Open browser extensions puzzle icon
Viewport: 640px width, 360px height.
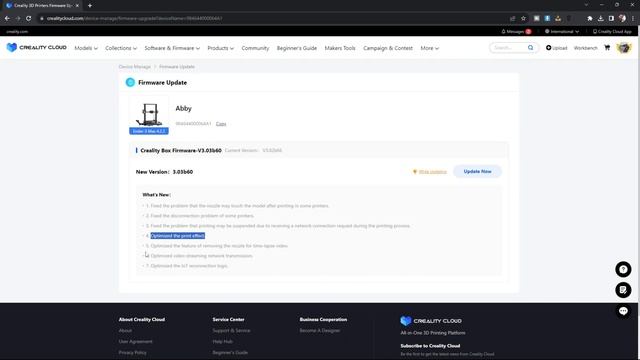click(590, 18)
